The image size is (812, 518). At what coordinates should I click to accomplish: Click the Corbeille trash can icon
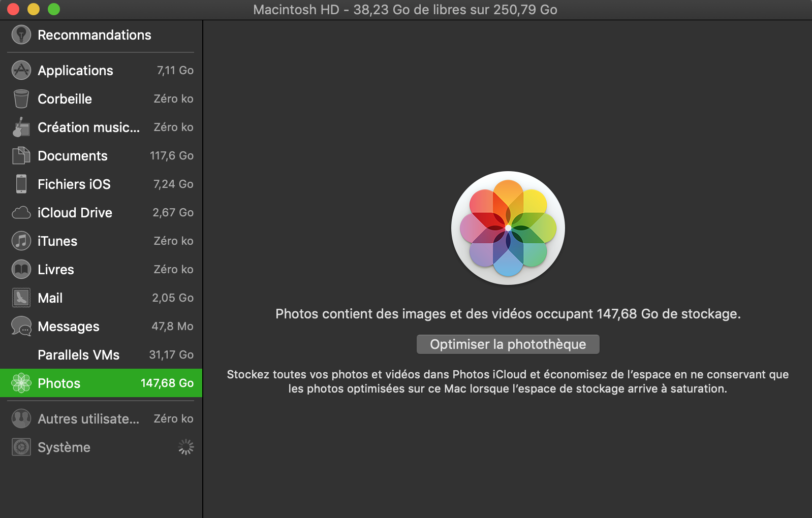tap(21, 99)
